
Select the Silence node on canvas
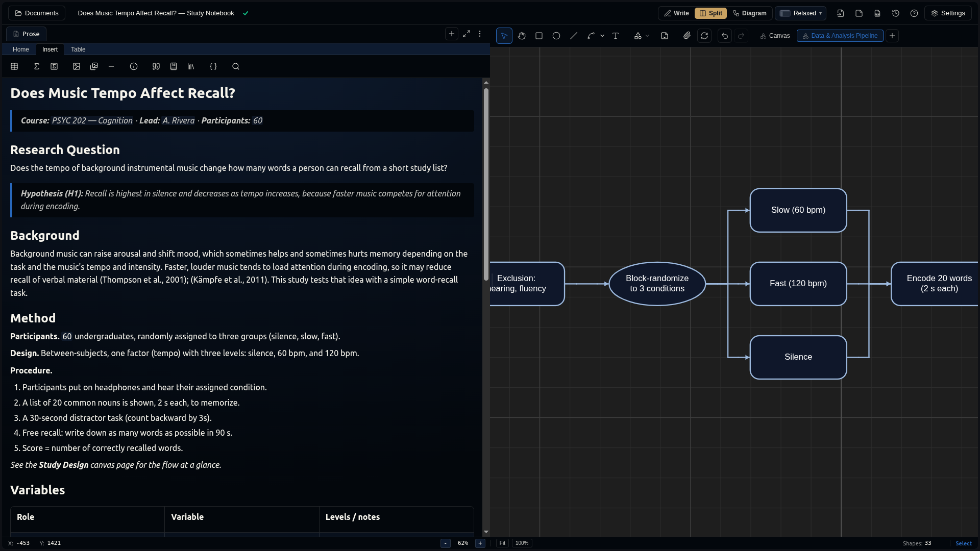tap(798, 357)
